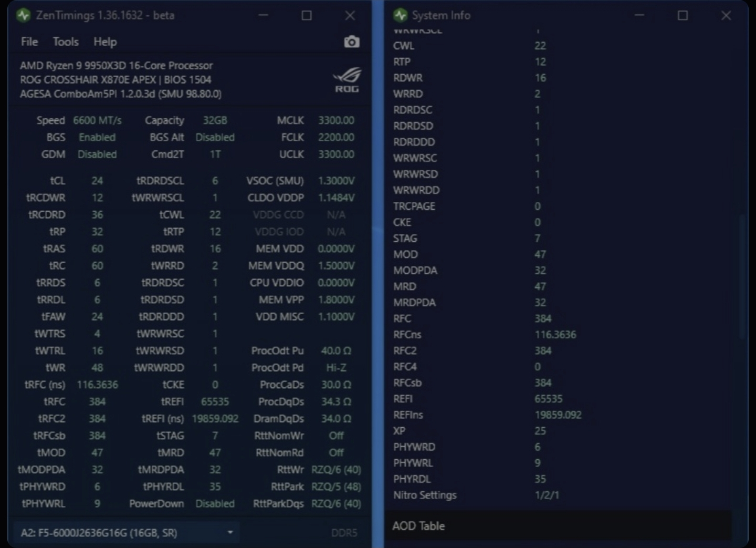Click the System Info window title icon
756x548 pixels.
click(400, 15)
